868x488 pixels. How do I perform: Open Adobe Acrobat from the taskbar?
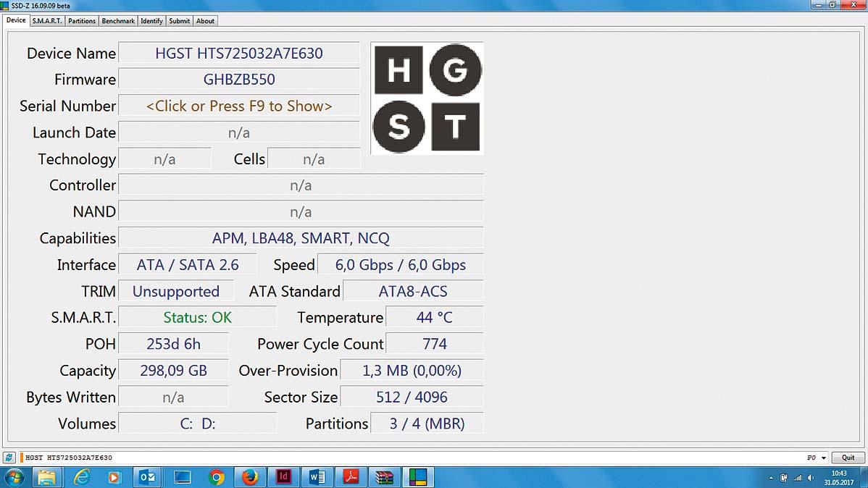pyautogui.click(x=351, y=477)
